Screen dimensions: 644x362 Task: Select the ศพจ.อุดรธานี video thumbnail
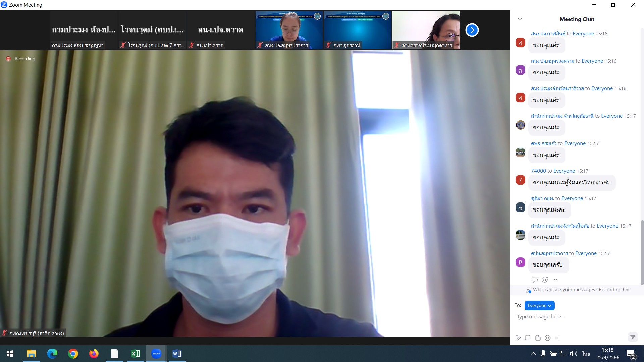[358, 30]
